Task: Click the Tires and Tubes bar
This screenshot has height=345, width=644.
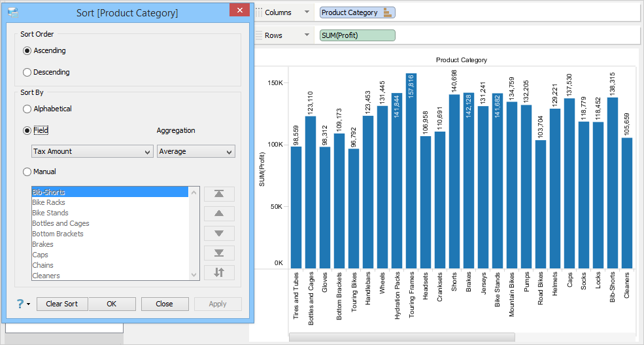Action: (x=296, y=208)
